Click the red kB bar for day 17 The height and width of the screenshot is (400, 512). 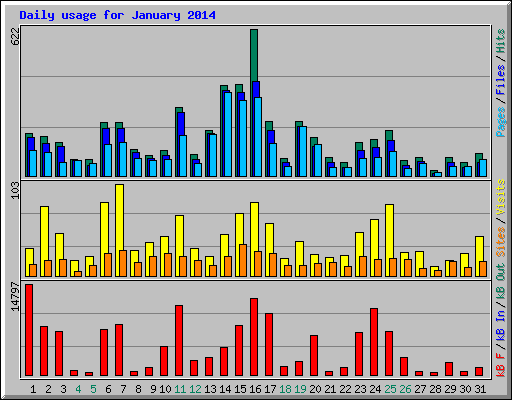[269, 345]
